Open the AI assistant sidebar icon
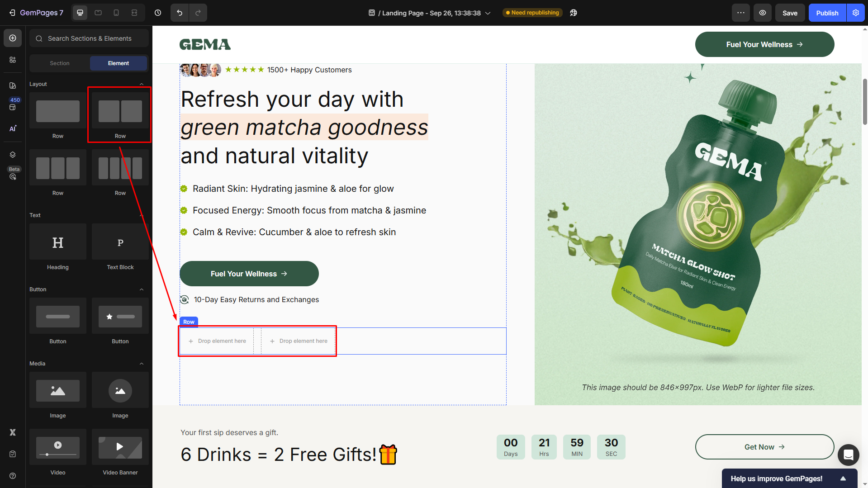Viewport: 868px width, 488px height. coord(13,128)
